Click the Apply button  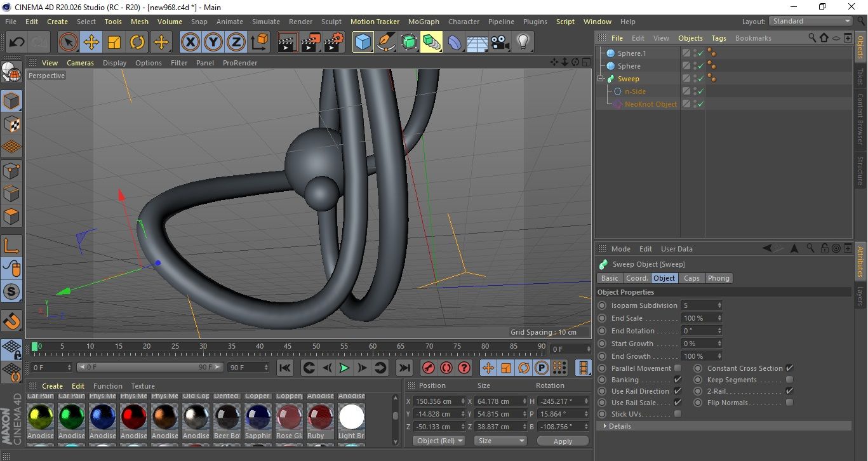(x=563, y=441)
